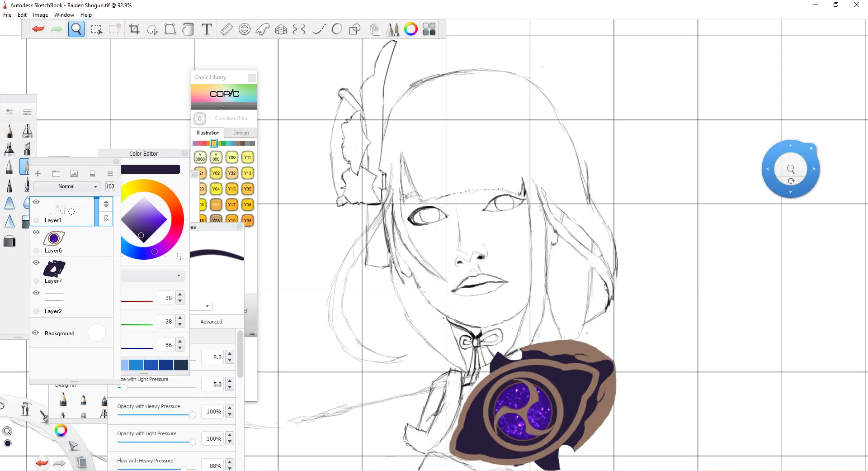Open the Perspective Guide tool

[281, 29]
